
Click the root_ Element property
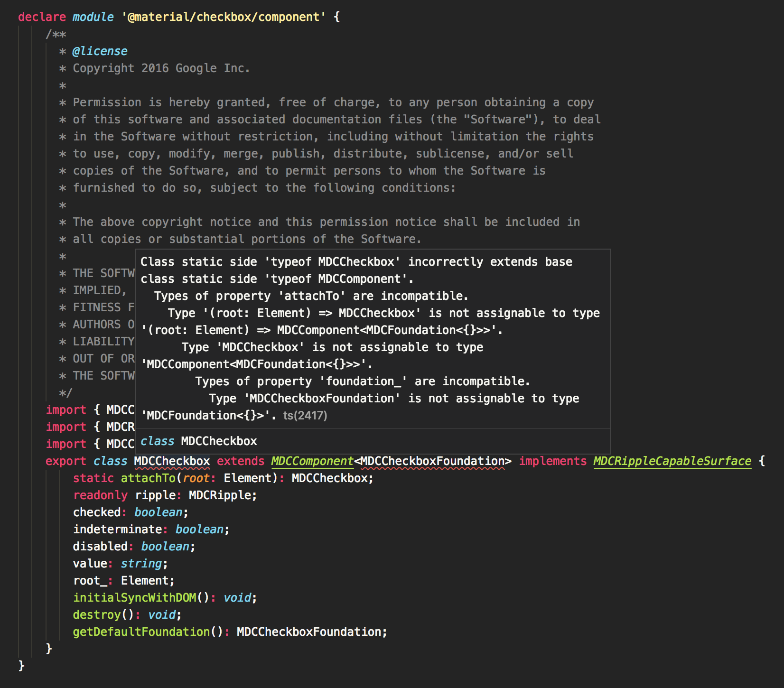91,580
